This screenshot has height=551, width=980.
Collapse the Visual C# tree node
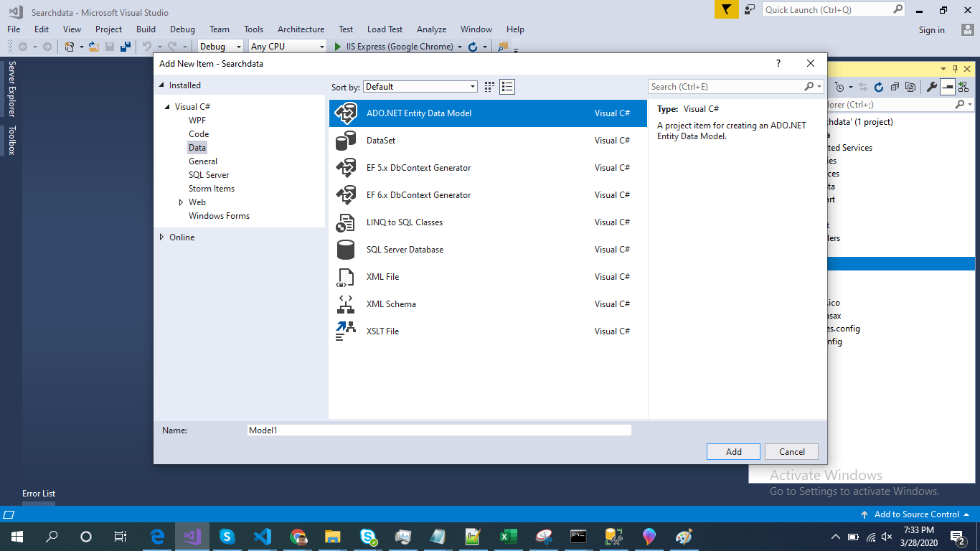click(x=167, y=107)
